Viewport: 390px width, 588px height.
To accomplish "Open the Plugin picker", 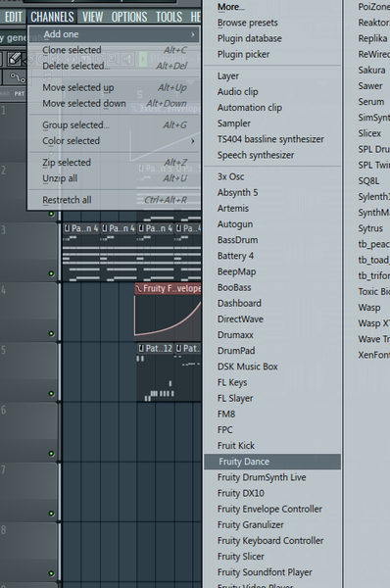I will click(243, 54).
